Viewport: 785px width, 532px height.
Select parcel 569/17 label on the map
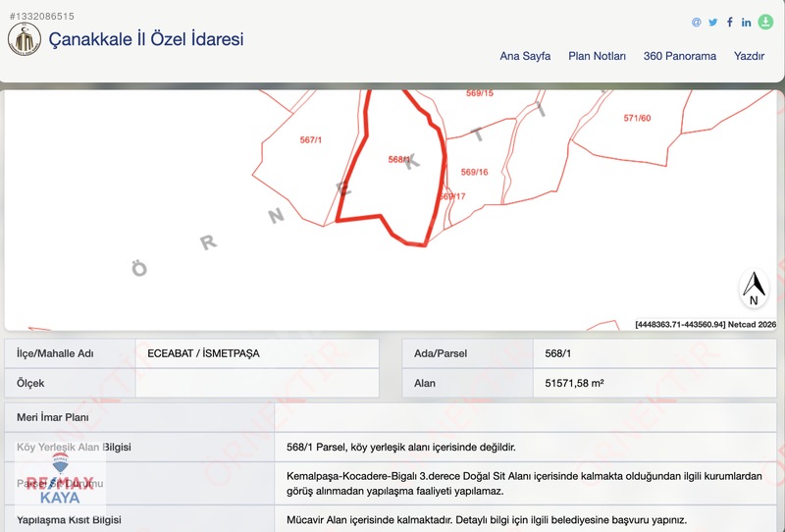point(452,196)
